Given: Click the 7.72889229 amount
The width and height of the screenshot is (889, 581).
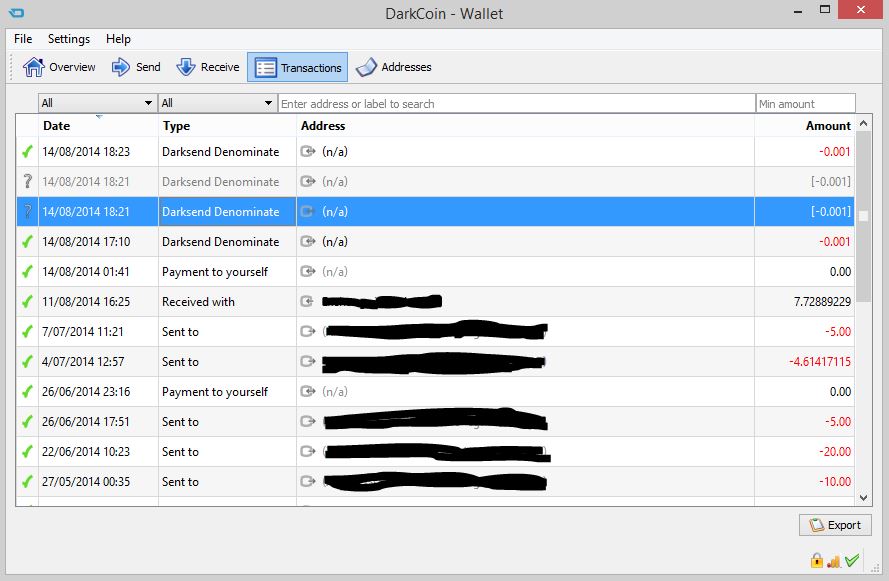Looking at the screenshot, I should click(x=822, y=302).
